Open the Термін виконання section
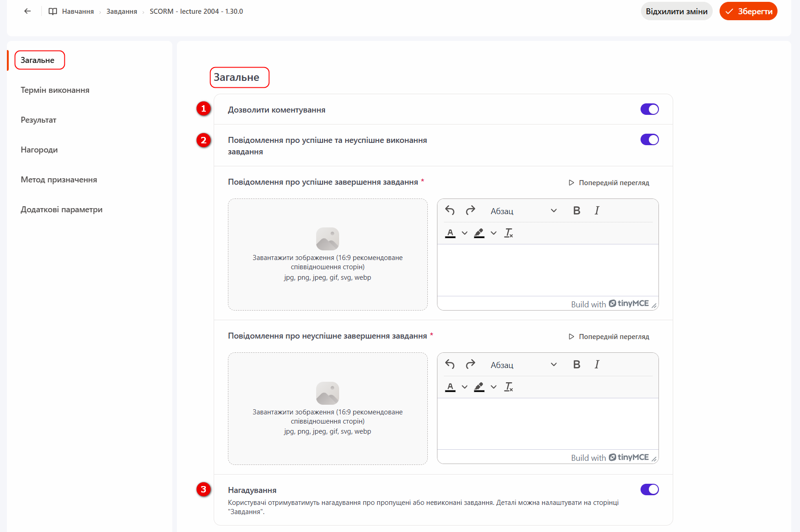 tap(55, 90)
